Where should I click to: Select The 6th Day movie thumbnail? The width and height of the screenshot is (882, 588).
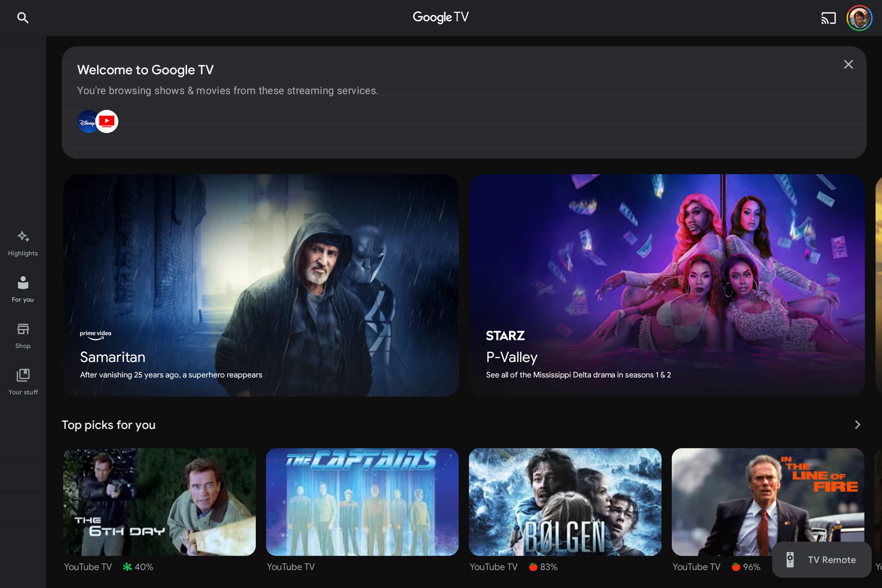159,502
